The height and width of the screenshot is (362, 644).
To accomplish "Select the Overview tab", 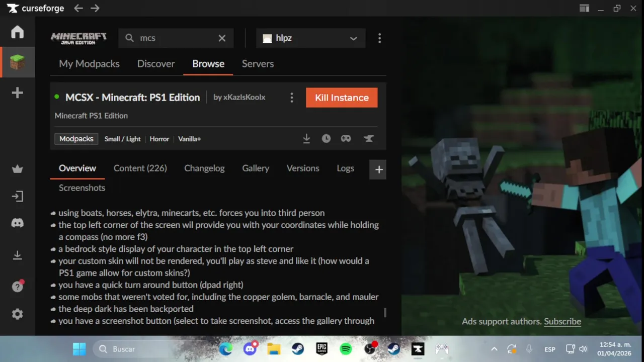I will pos(77,168).
